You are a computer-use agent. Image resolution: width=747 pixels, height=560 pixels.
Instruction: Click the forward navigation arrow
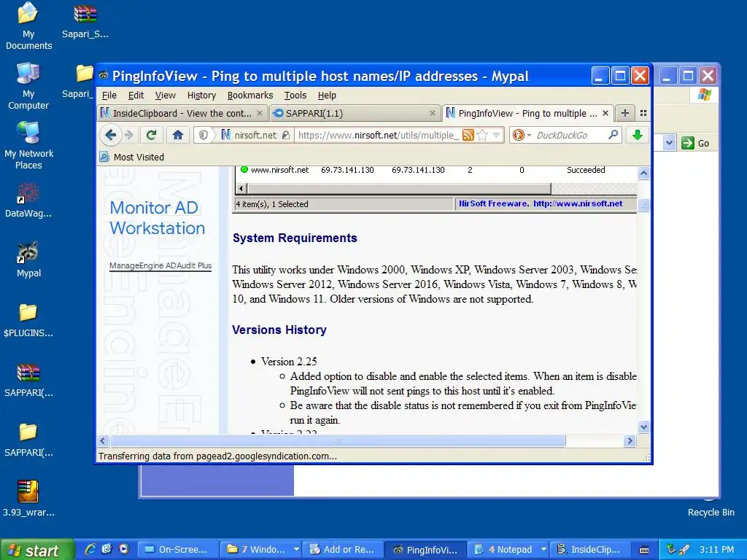tap(128, 135)
